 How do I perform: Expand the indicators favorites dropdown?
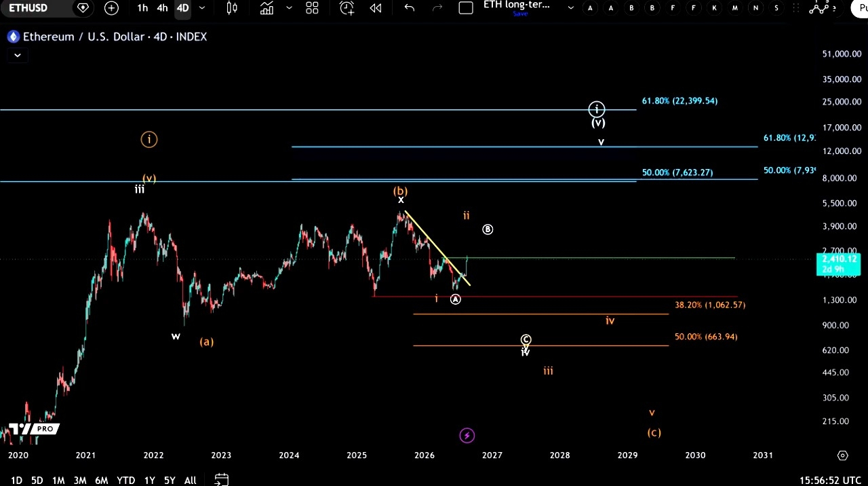pyautogui.click(x=290, y=8)
